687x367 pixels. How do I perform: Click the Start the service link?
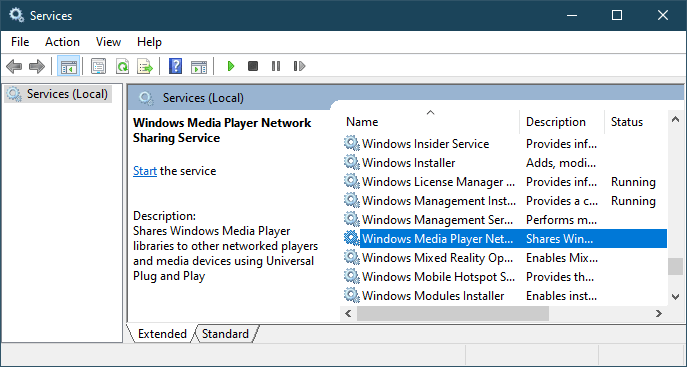tap(145, 171)
